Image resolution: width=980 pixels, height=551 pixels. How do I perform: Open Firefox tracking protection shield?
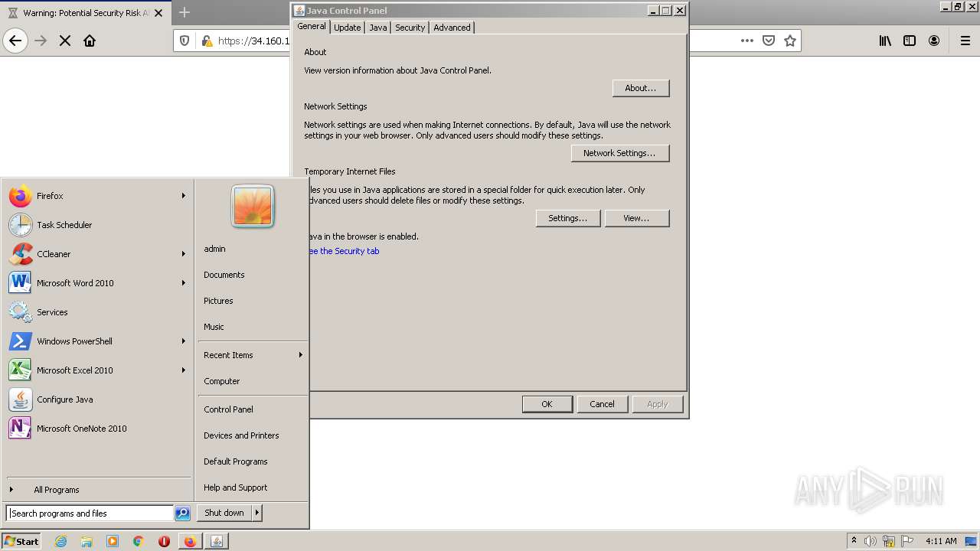tap(185, 41)
